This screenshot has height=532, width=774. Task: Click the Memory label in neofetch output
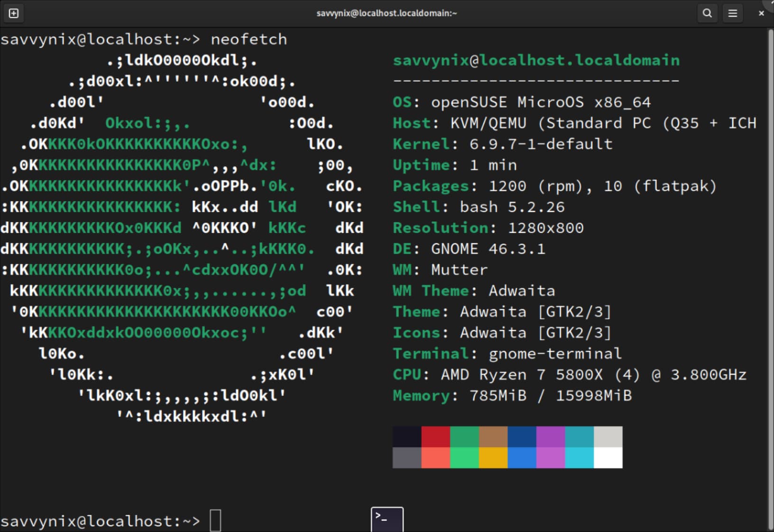coord(421,395)
